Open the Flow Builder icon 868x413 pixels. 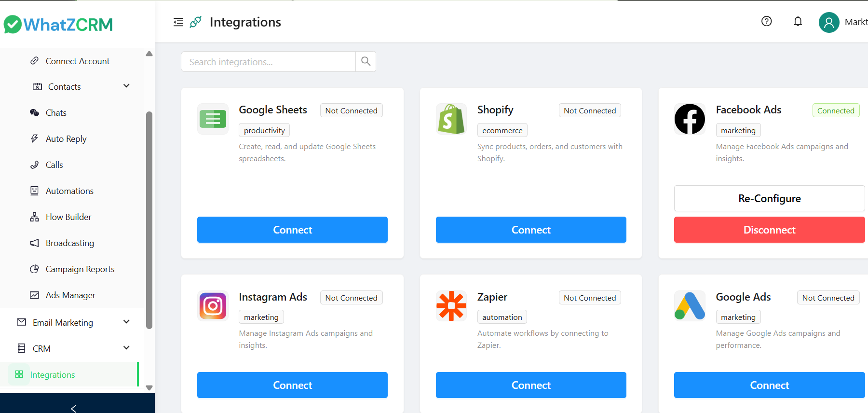[34, 217]
